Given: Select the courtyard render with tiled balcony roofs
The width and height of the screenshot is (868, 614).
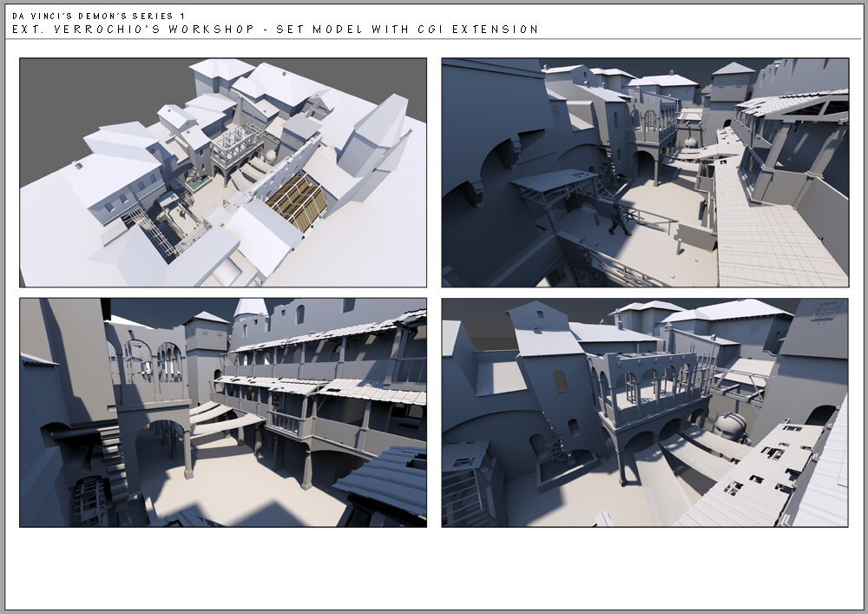Looking at the screenshot, I should click(x=223, y=413).
